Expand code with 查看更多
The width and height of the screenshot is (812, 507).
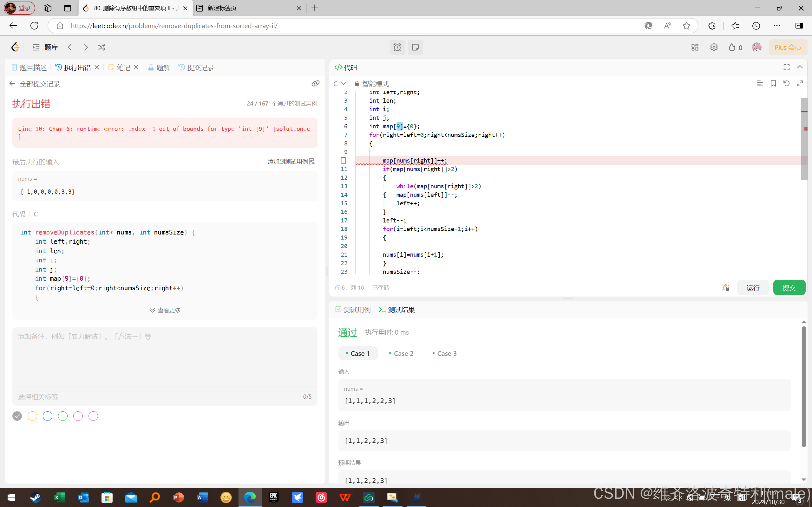(165, 310)
